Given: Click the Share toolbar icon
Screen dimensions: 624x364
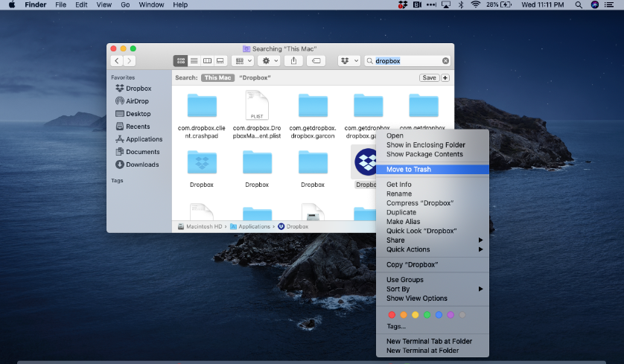Looking at the screenshot, I should (293, 61).
